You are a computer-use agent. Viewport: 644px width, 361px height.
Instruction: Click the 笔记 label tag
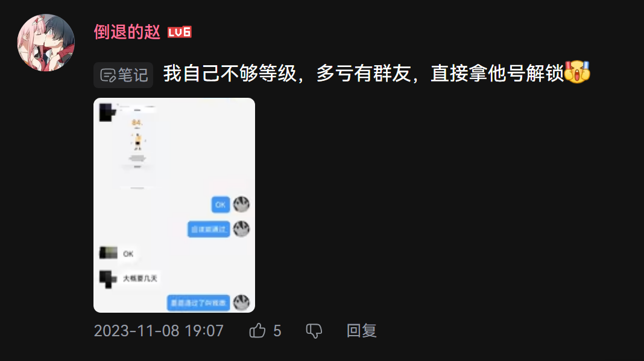coord(123,75)
